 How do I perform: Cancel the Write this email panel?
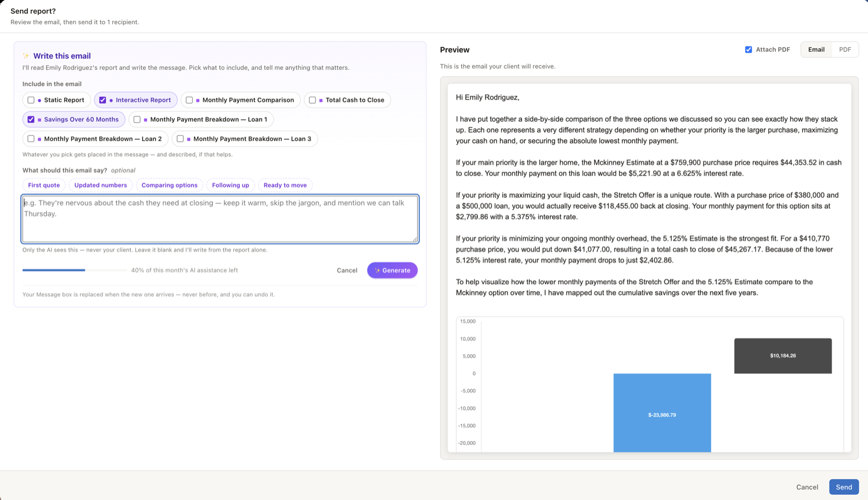click(347, 270)
